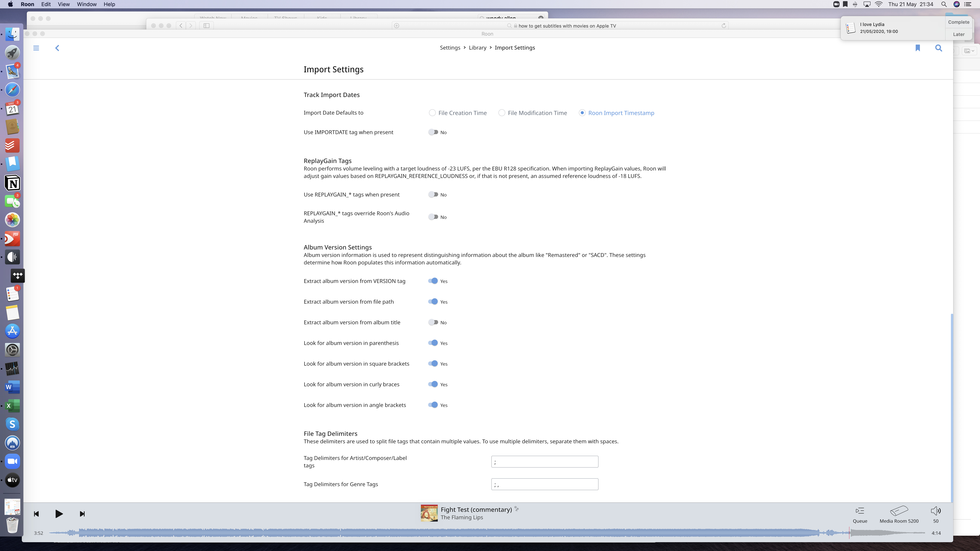980x551 pixels.
Task: Click the Fight Test album artwork thumbnail
Action: (x=429, y=513)
